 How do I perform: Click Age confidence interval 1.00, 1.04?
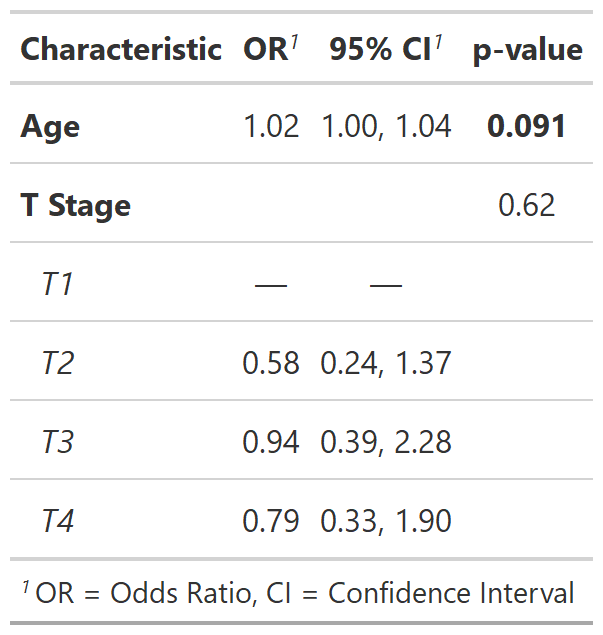(x=386, y=127)
